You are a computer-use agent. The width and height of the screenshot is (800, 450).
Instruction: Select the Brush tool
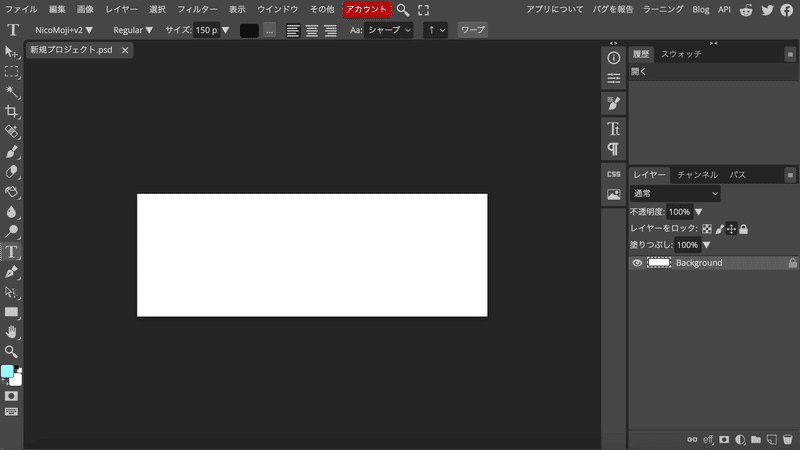[x=11, y=152]
